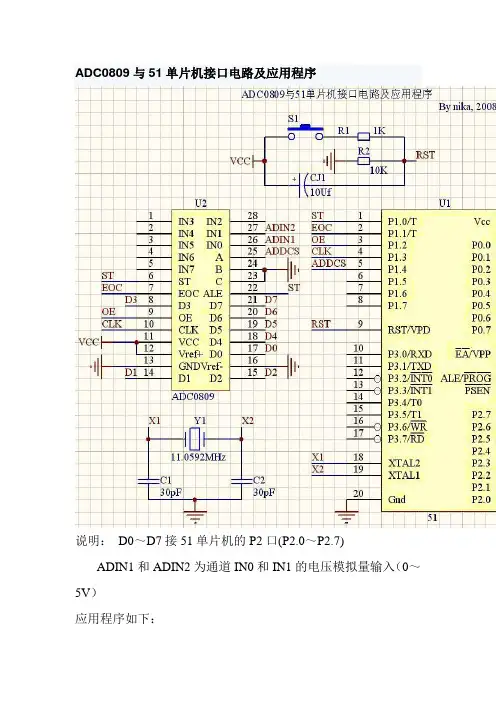
Task: Click the 'EA/VPP' pin name
Action: 473,355
